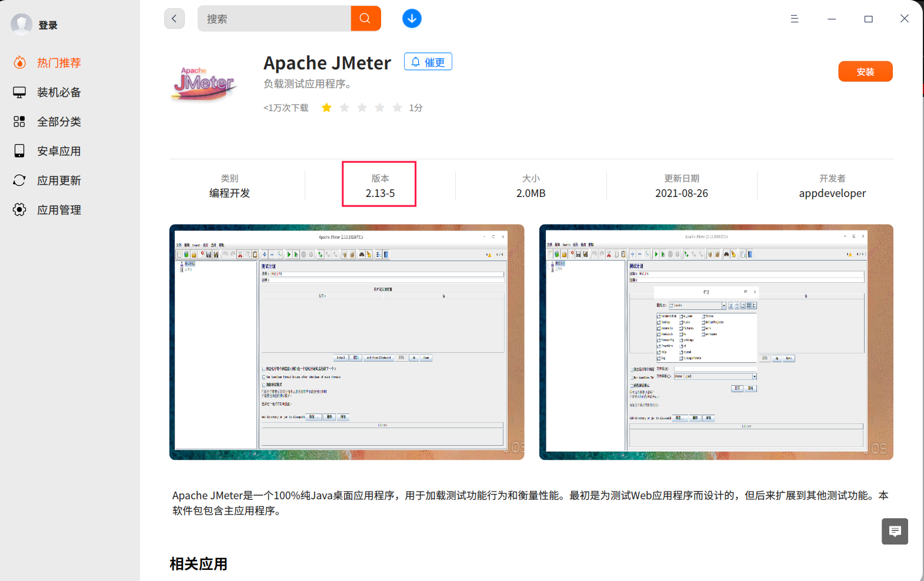
Task: Click the 2021-08-26 update date
Action: (682, 193)
